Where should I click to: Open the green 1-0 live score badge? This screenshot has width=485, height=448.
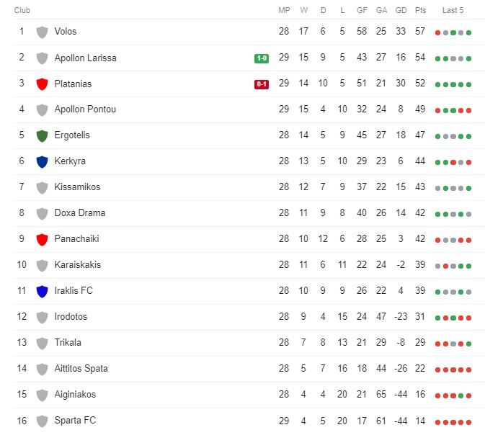click(x=262, y=58)
